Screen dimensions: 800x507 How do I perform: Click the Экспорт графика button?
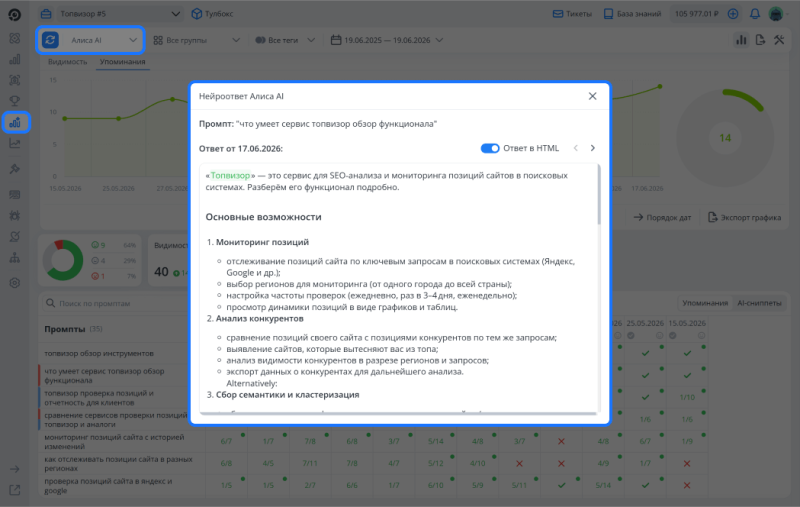pos(744,217)
